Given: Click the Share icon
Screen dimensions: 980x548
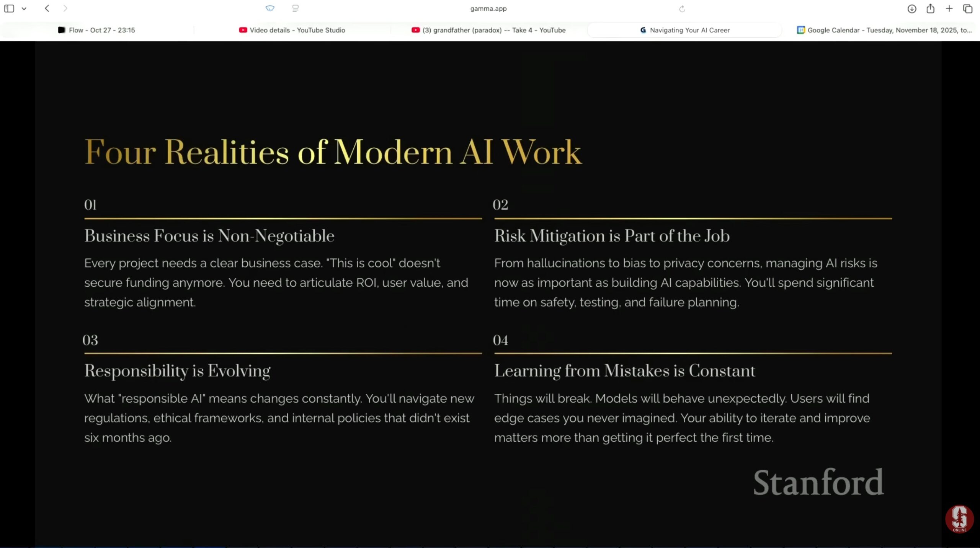Looking at the screenshot, I should [x=930, y=8].
